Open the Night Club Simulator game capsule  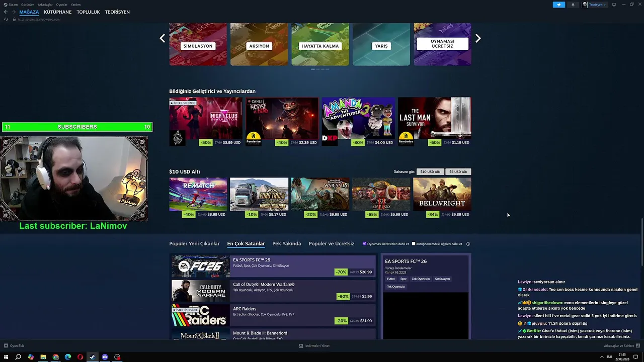[206, 122]
